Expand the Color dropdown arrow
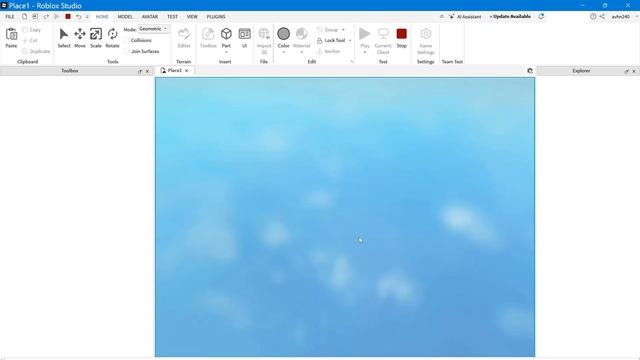This screenshot has height=360, width=640. tap(284, 52)
